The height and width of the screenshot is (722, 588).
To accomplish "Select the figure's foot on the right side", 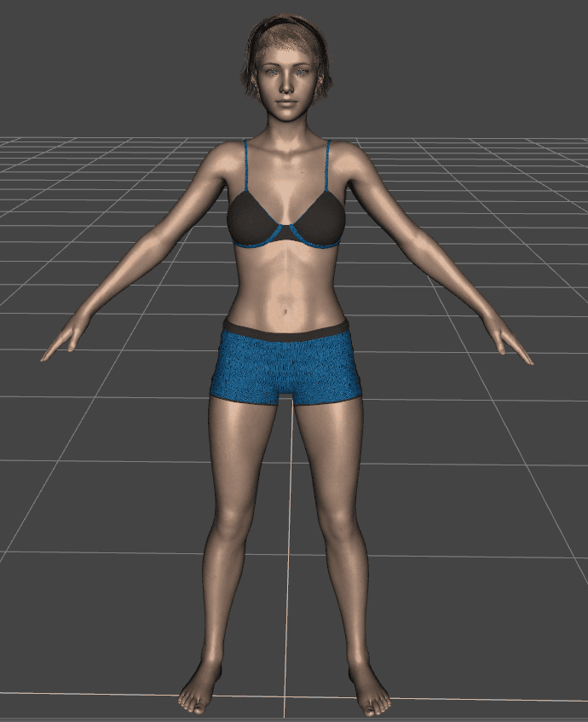I will tap(370, 690).
